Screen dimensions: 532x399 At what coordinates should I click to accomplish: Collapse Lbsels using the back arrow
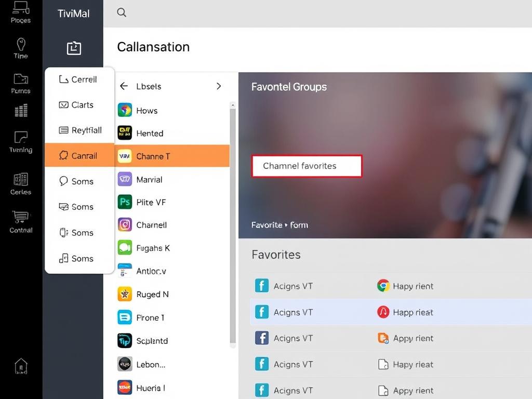[124, 86]
